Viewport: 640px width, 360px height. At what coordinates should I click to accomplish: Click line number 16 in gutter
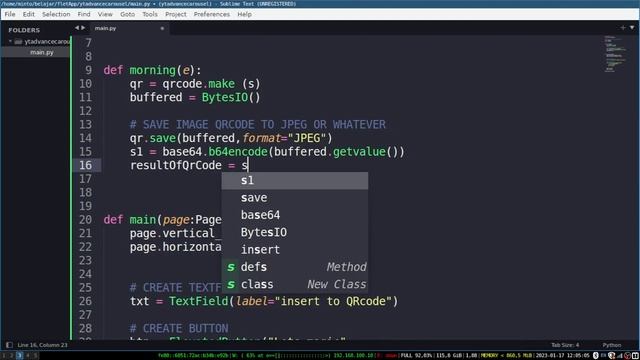[86, 165]
